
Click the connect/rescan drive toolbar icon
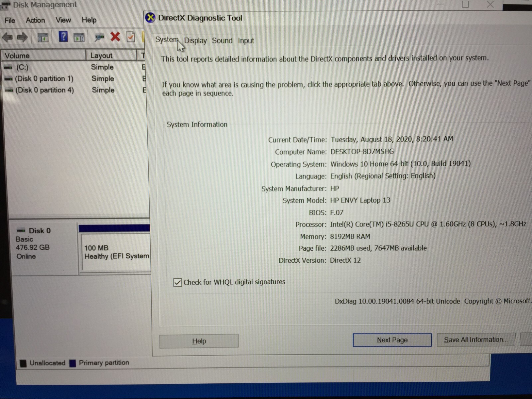(x=99, y=37)
